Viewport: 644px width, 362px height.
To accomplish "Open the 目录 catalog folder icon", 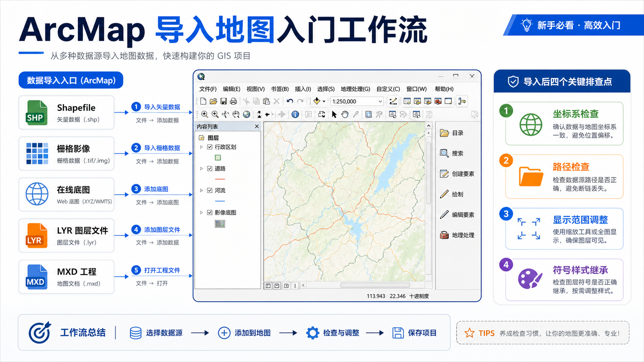I will [x=444, y=133].
